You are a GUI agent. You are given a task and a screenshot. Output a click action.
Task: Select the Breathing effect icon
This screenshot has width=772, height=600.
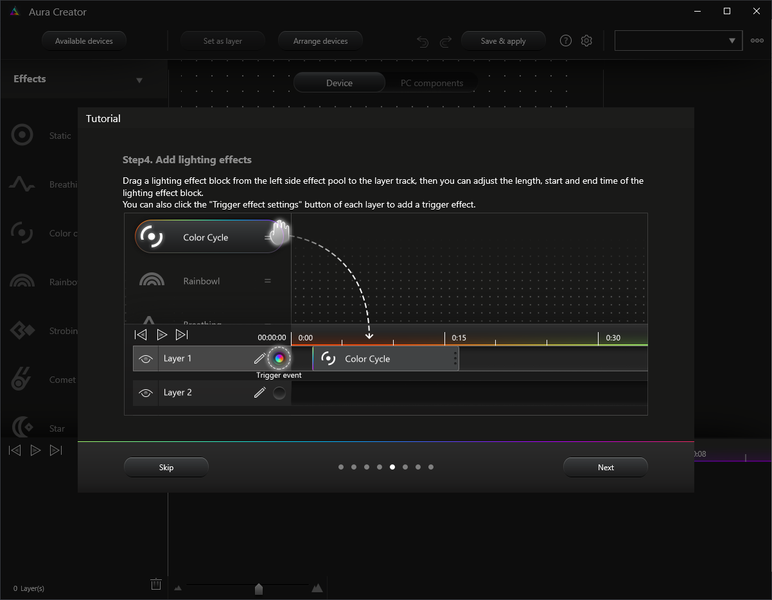coord(22,184)
